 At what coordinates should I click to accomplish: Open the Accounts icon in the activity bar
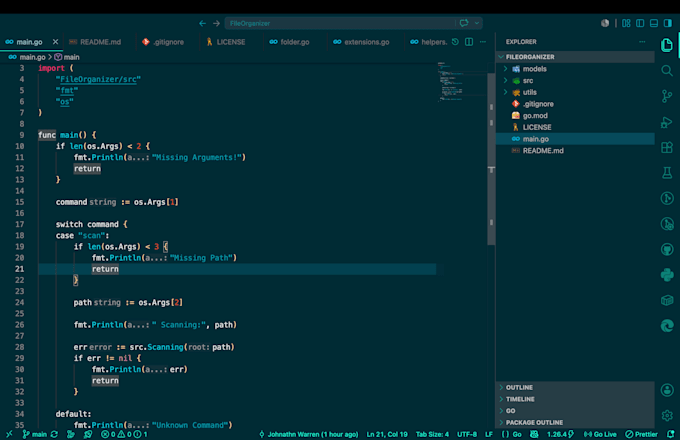[667, 390]
